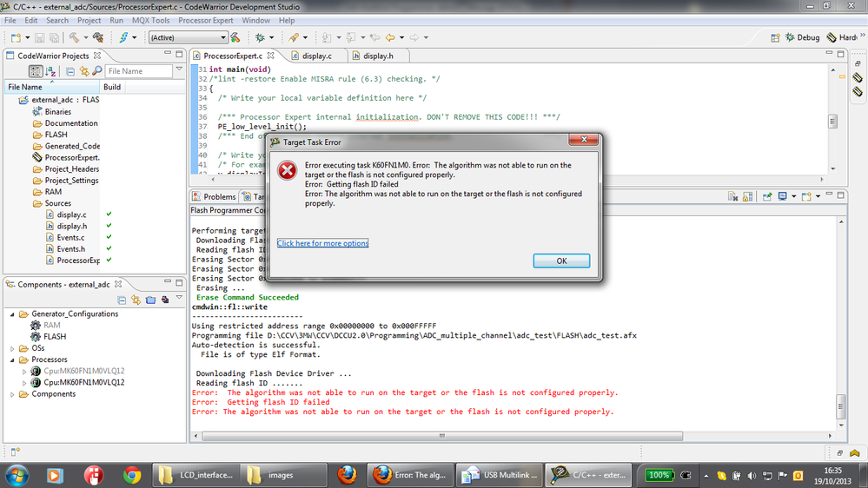This screenshot has width=868, height=488.
Task: Open the File menu
Action: [10, 21]
